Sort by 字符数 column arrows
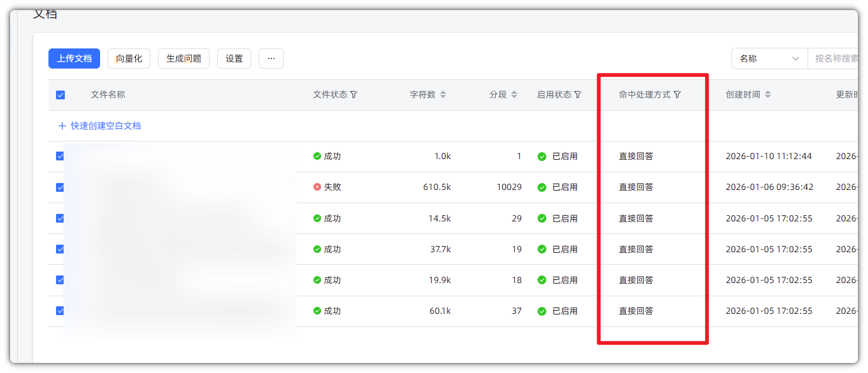This screenshot has height=373, width=868. point(443,94)
